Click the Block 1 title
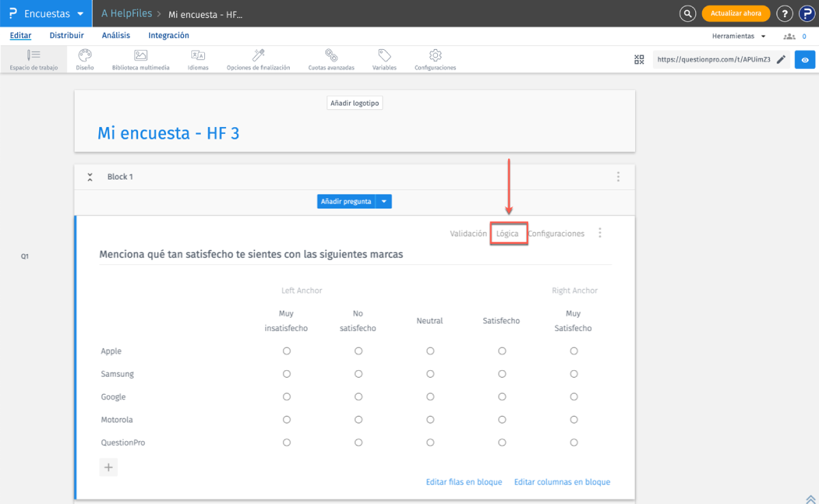819x504 pixels. coord(120,176)
